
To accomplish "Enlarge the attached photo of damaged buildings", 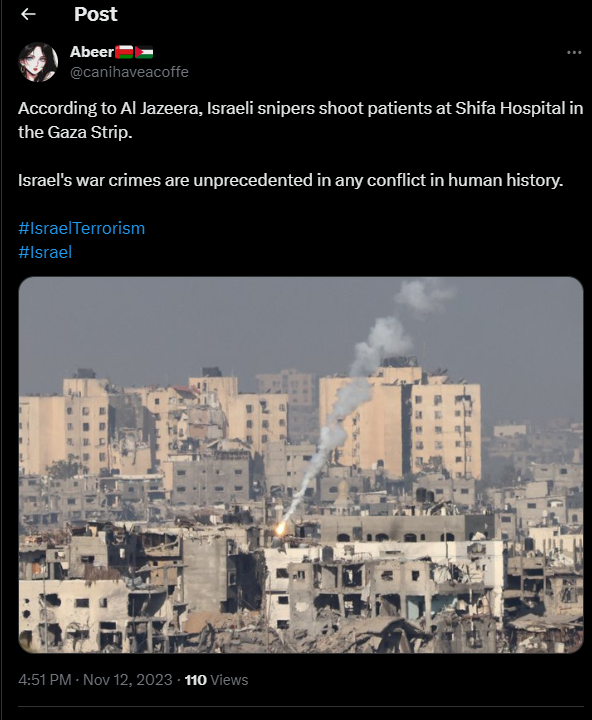I will [301, 465].
